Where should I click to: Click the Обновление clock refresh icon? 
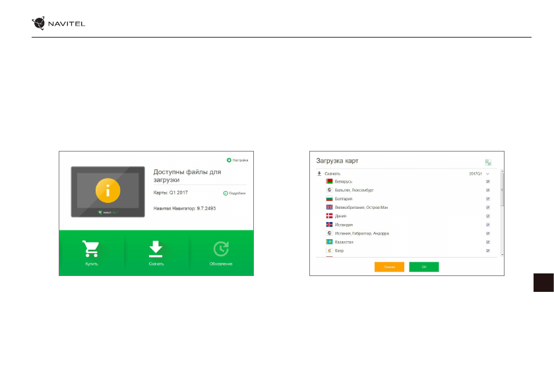(221, 248)
